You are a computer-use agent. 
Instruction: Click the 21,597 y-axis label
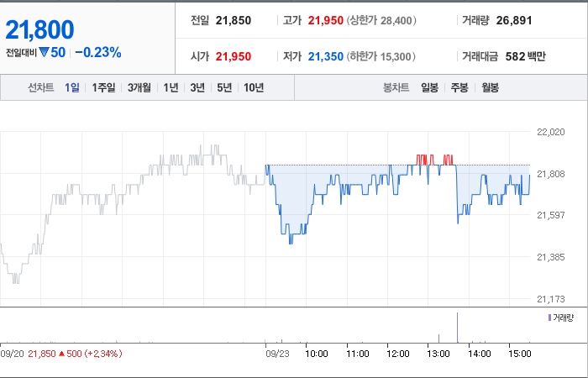point(551,215)
